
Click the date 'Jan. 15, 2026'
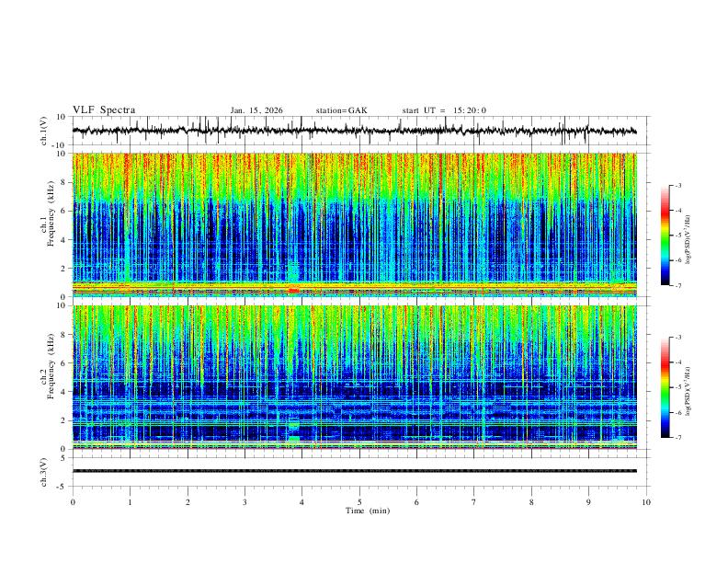click(x=256, y=110)
